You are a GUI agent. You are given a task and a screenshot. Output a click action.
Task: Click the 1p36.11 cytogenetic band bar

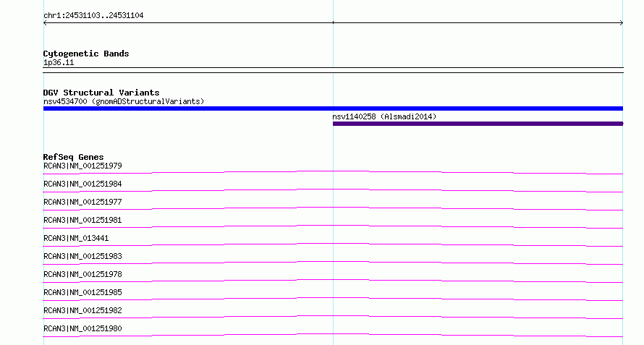point(333,70)
